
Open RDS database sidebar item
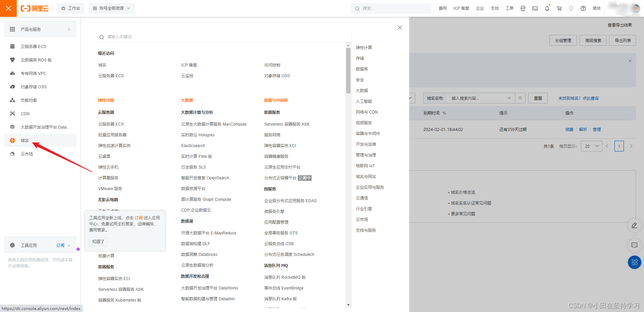[x=40, y=60]
